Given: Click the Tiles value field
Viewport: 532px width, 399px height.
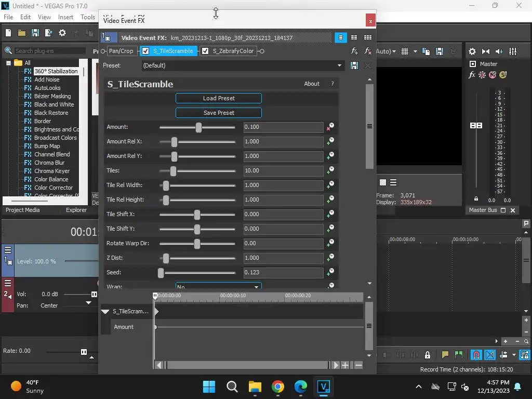Looking at the screenshot, I should click(283, 170).
